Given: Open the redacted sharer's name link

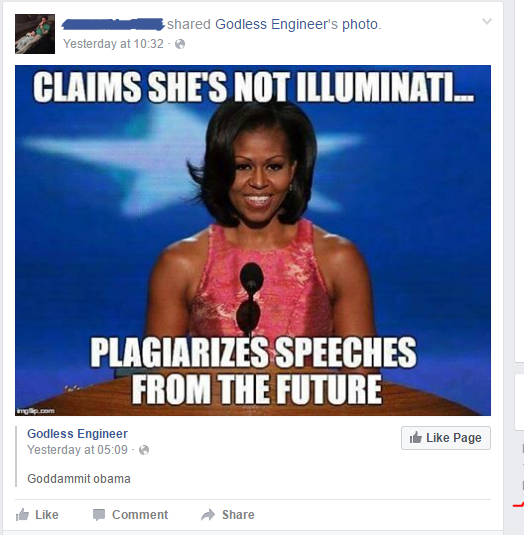Looking at the screenshot, I should coord(113,24).
